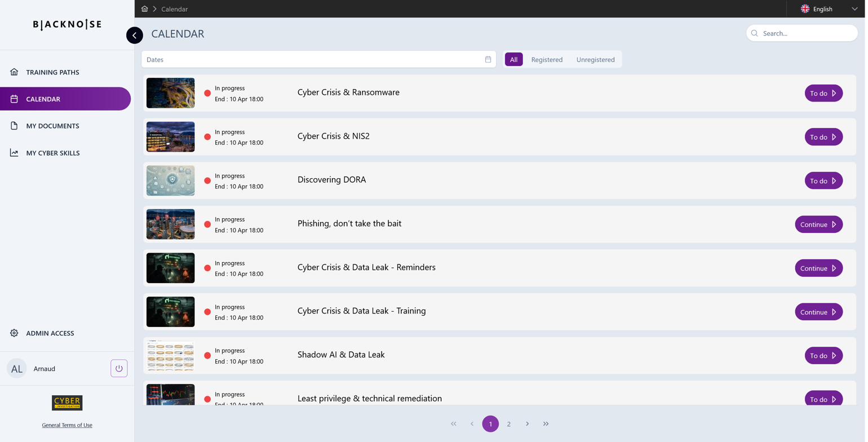Click the Cyber Crisis & NIS2 thumbnail
This screenshot has height=442, width=868.
click(x=170, y=137)
